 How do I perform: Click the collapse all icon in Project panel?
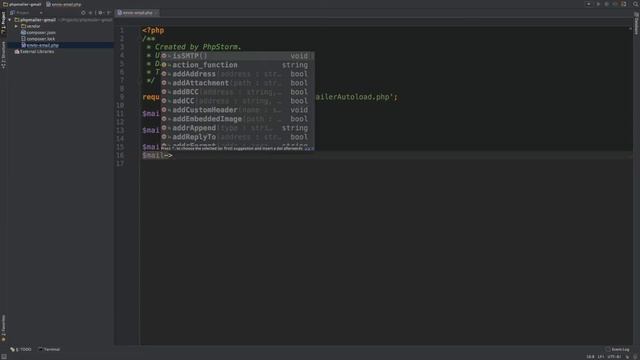pos(91,13)
